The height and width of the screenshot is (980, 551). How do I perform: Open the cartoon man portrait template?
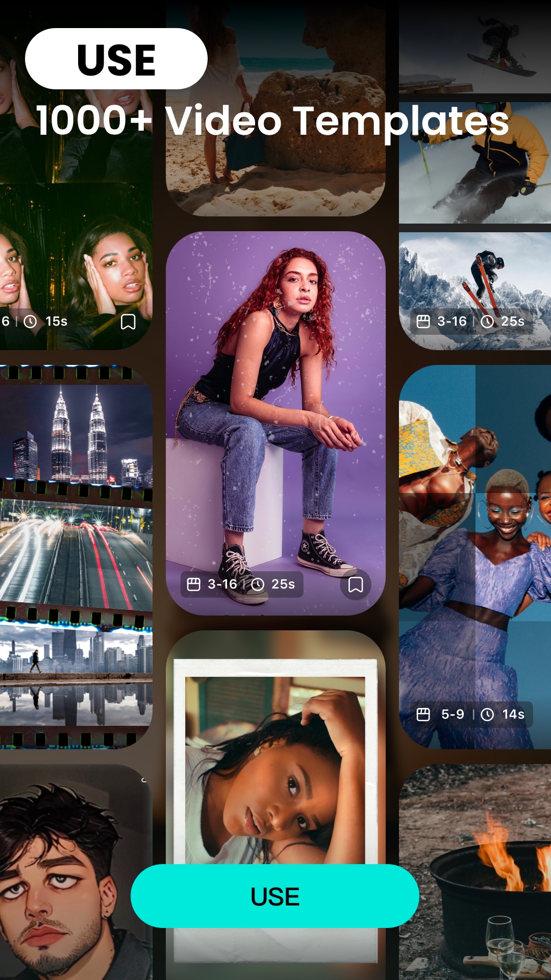tap(76, 872)
